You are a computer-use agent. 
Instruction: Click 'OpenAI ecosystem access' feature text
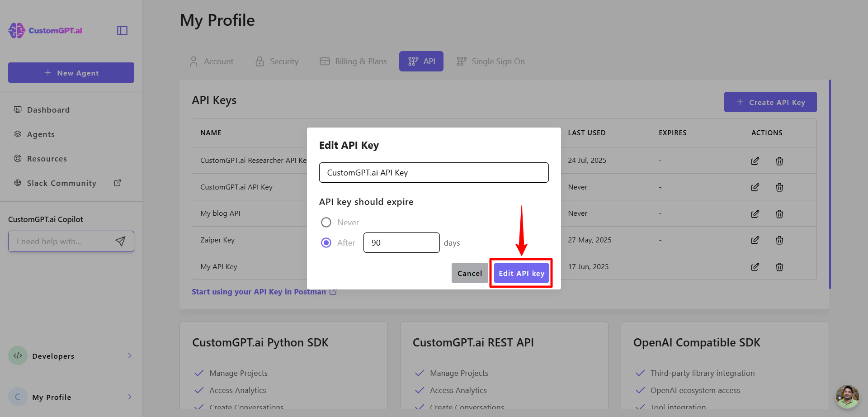coord(695,390)
